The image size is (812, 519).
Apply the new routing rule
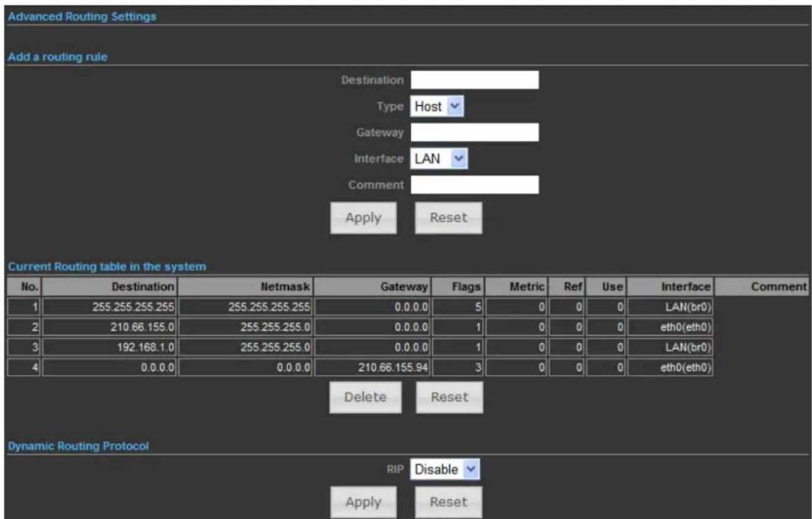pos(363,218)
